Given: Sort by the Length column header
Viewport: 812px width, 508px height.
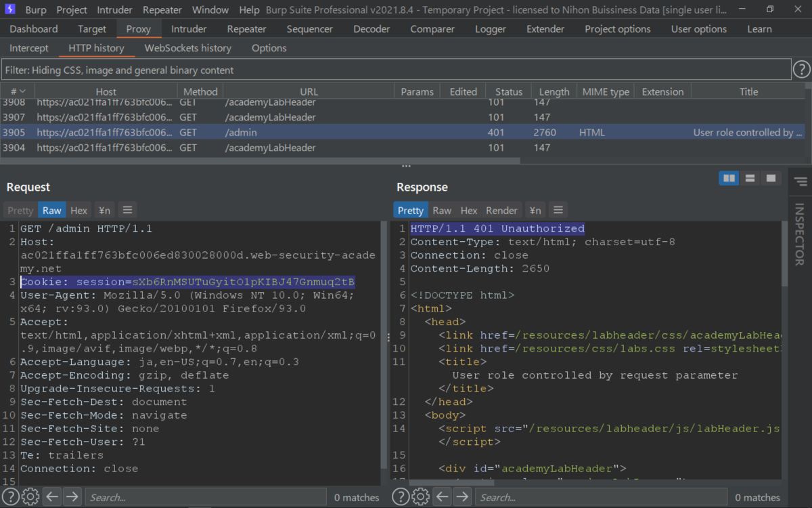Looking at the screenshot, I should coord(554,91).
